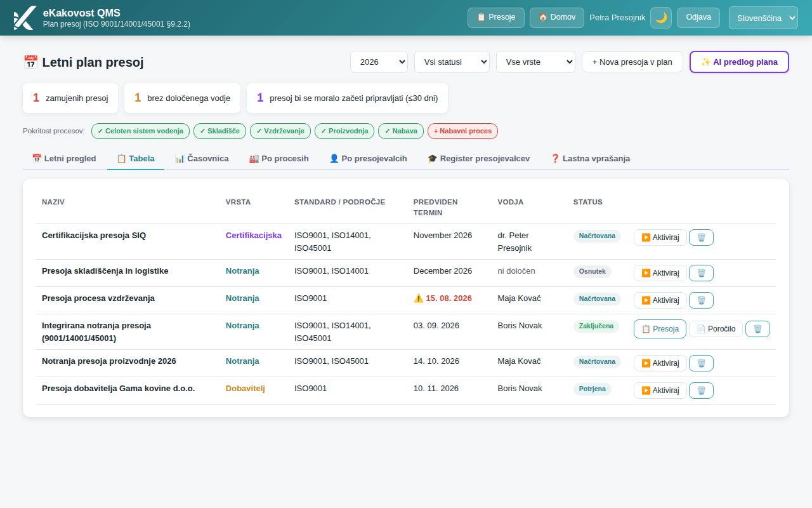Viewport: 812px width, 508px height.
Task: Delete Notranja presoja proizvodnje 2026 row
Action: point(701,363)
